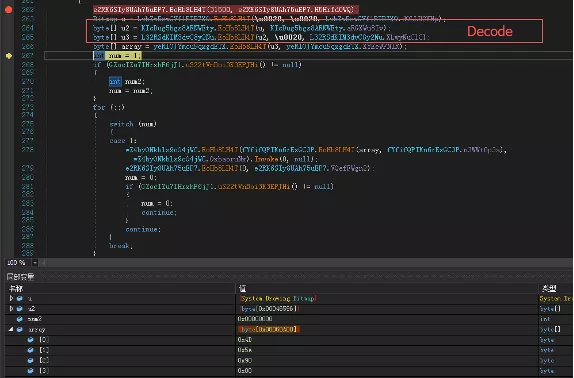This screenshot has width=574, height=378.
Task: Click the cube icon of the array variable
Action: point(20,330)
